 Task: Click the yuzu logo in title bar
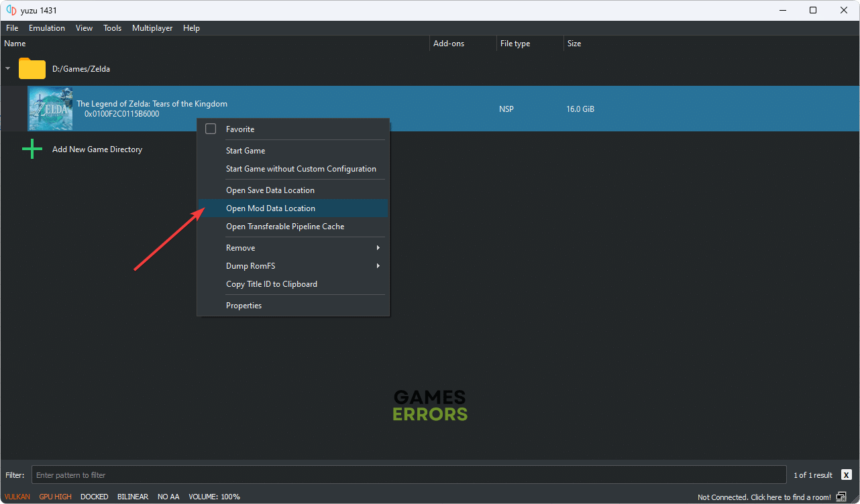[x=11, y=10]
